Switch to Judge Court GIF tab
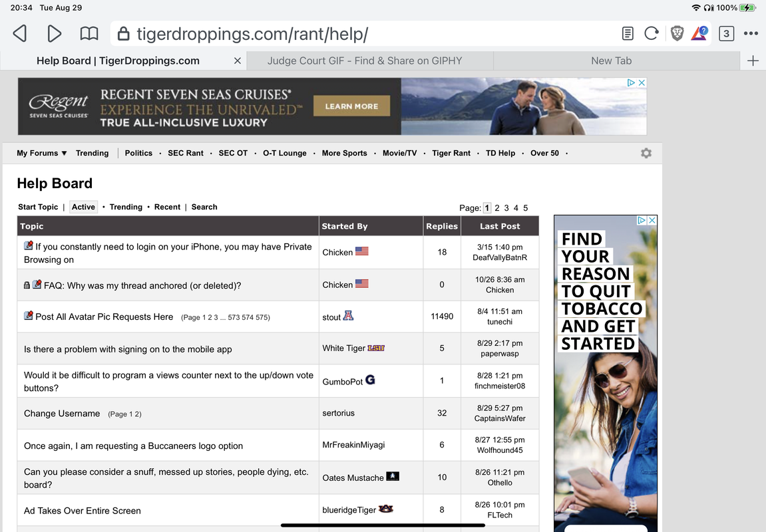This screenshot has width=766, height=532. pyautogui.click(x=365, y=61)
